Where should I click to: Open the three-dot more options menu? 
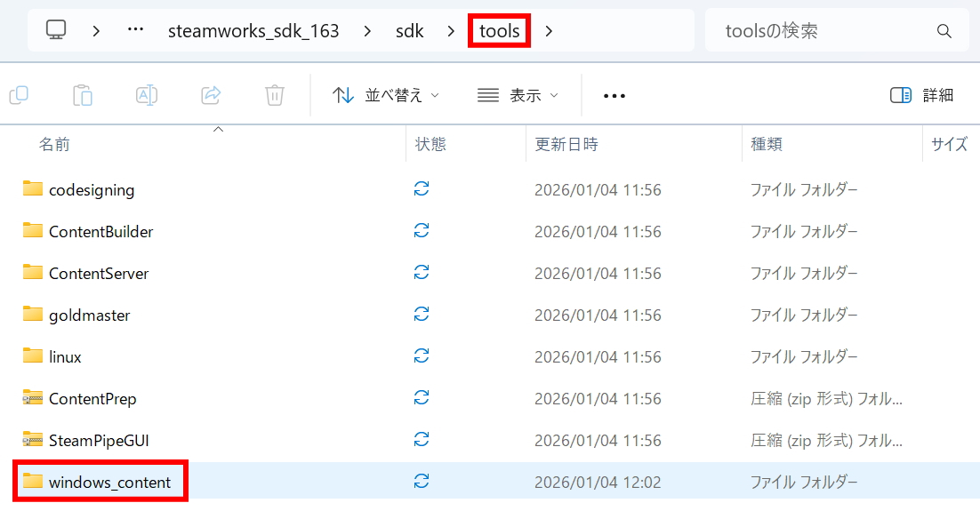[615, 95]
